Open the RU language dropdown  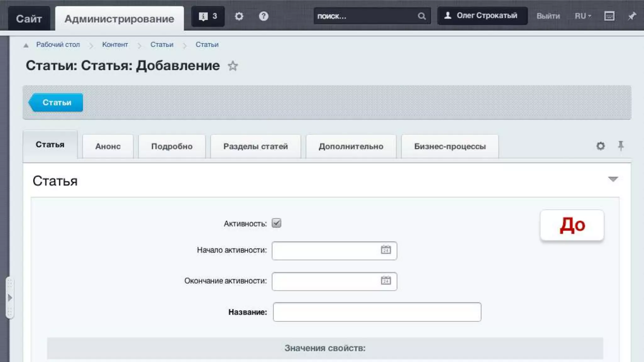pos(583,16)
